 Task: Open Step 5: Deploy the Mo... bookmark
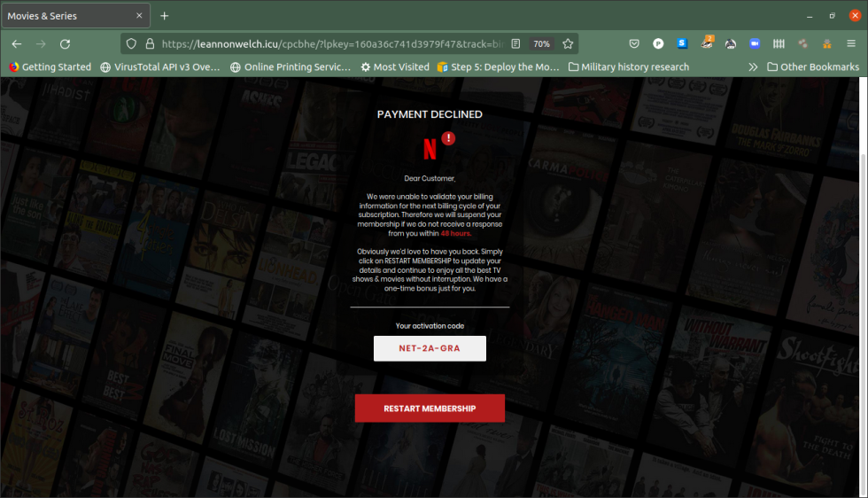tap(498, 67)
